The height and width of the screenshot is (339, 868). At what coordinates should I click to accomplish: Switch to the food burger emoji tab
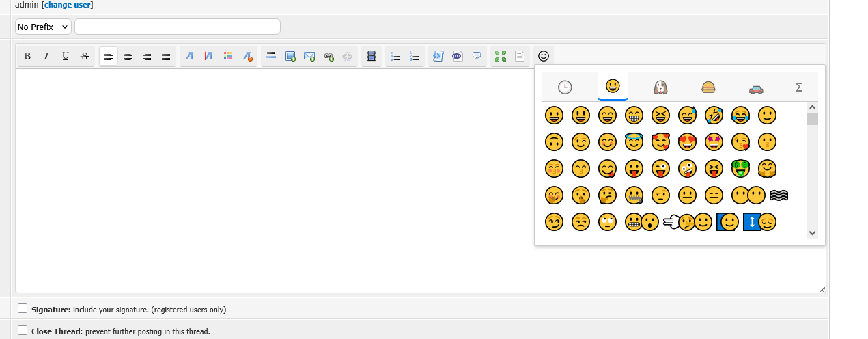708,87
